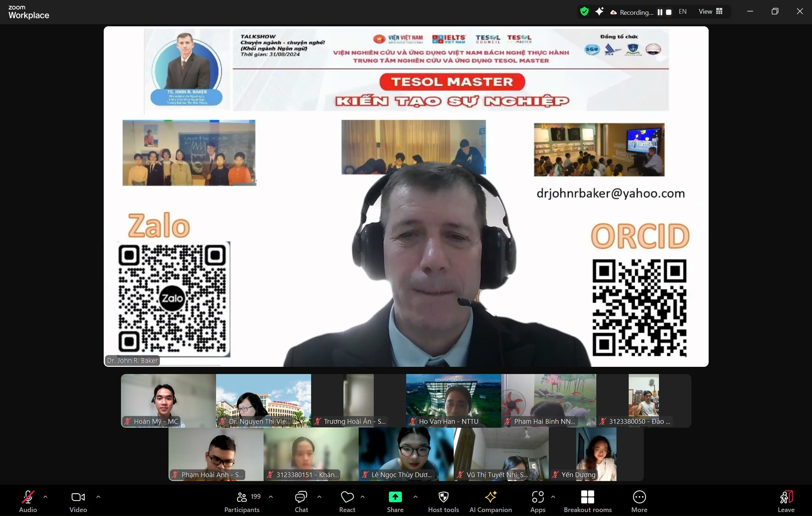This screenshot has height=516, width=812.
Task: Select Phạm Hoài Anh video tile
Action: [216, 454]
